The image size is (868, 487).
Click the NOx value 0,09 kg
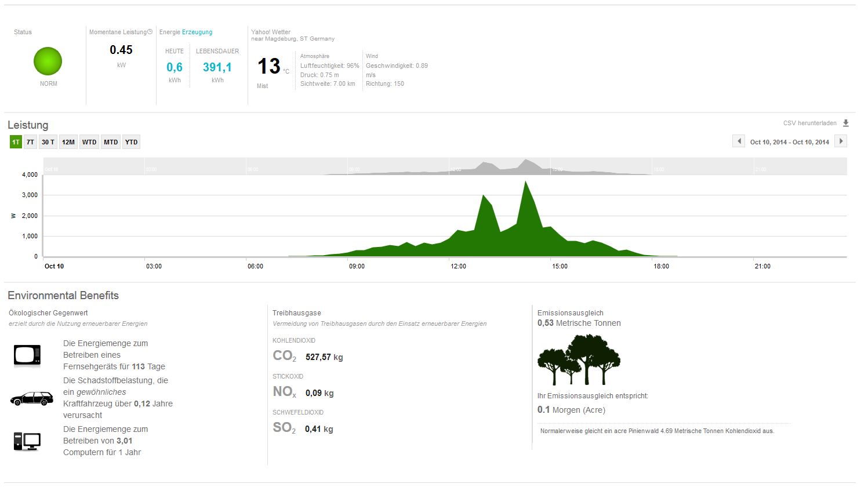(319, 393)
